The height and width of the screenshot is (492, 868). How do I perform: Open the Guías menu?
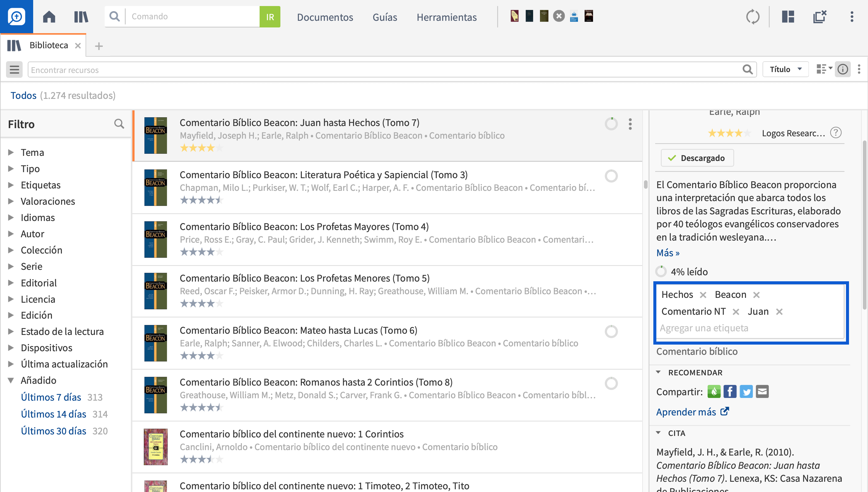pyautogui.click(x=384, y=17)
